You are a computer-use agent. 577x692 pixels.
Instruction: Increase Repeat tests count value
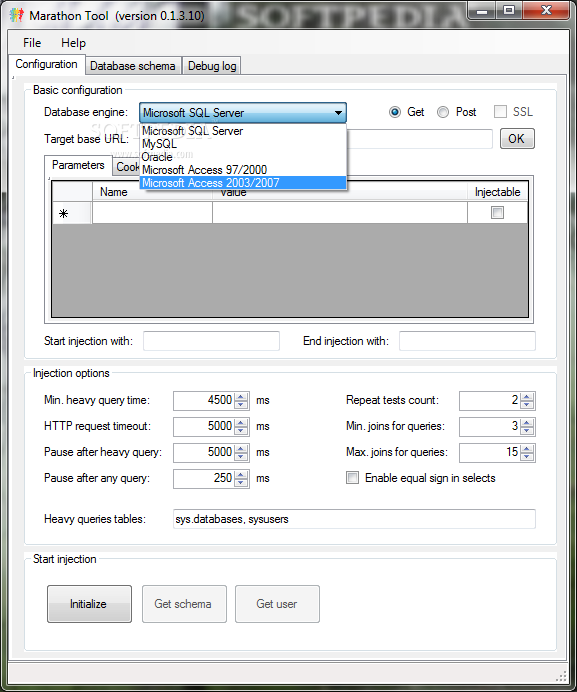point(527,396)
